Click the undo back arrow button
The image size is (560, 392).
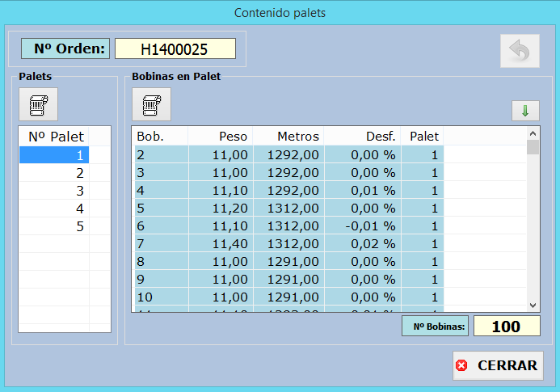(x=519, y=53)
